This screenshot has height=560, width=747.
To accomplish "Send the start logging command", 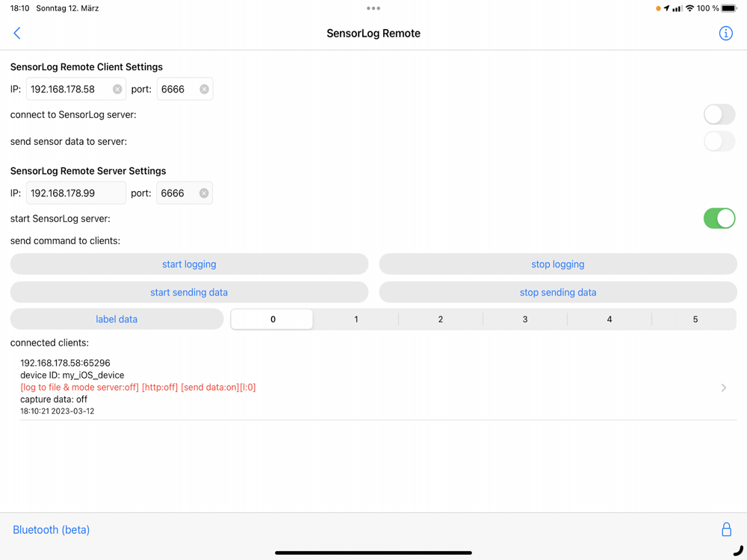I will [189, 264].
